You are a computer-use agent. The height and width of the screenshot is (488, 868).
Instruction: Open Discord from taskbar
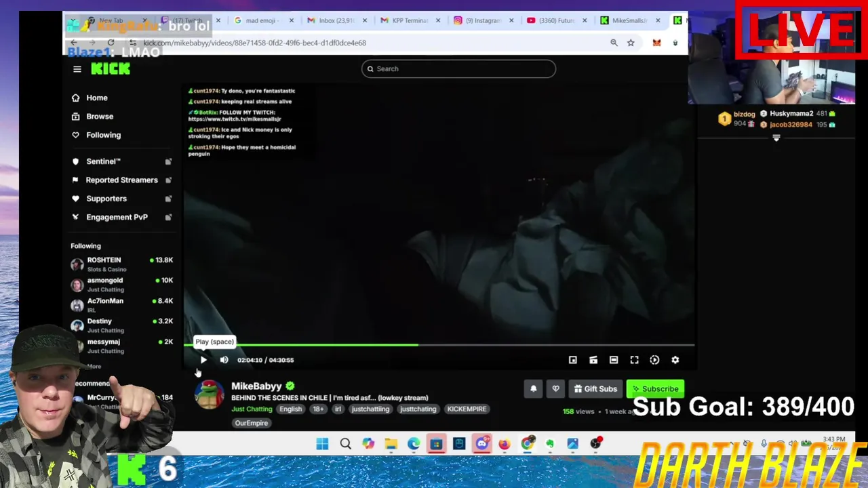(x=482, y=444)
